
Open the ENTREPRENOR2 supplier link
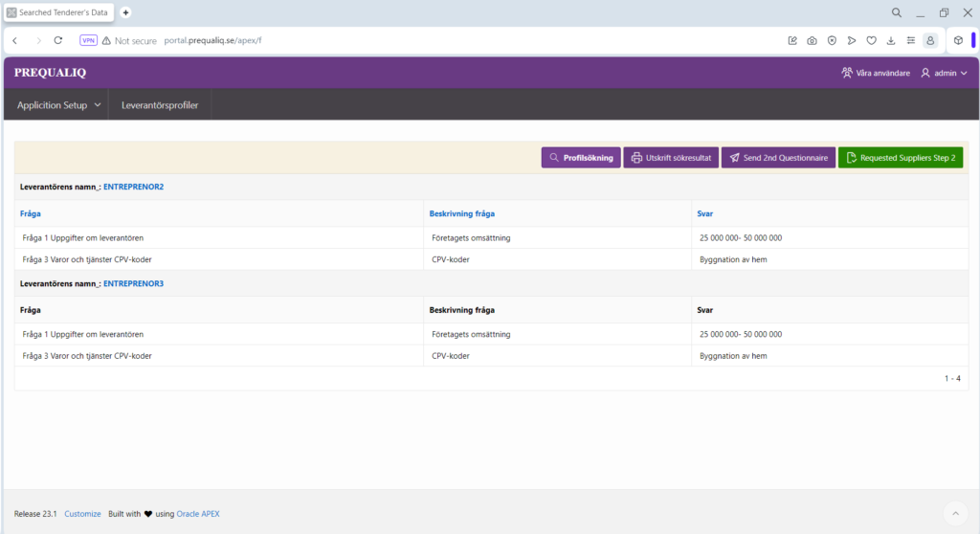[x=133, y=187]
